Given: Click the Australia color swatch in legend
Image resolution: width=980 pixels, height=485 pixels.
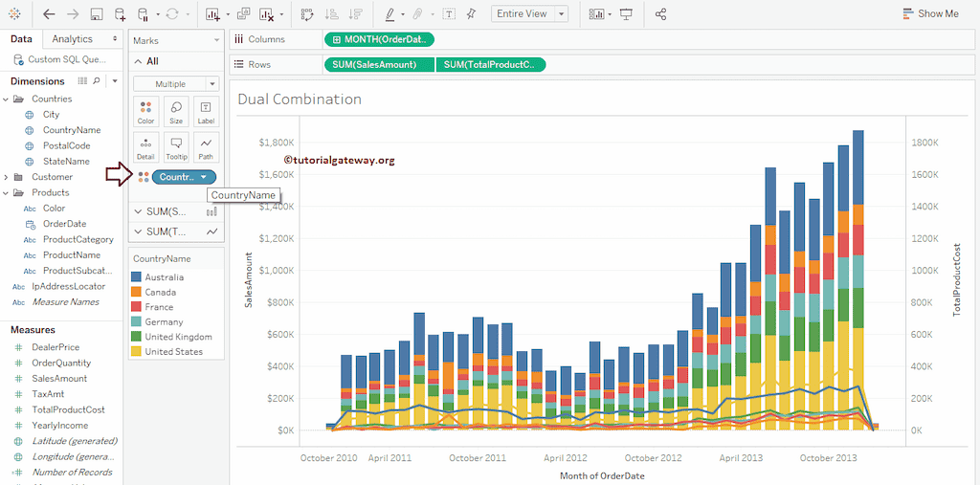Looking at the screenshot, I should pos(136,277).
